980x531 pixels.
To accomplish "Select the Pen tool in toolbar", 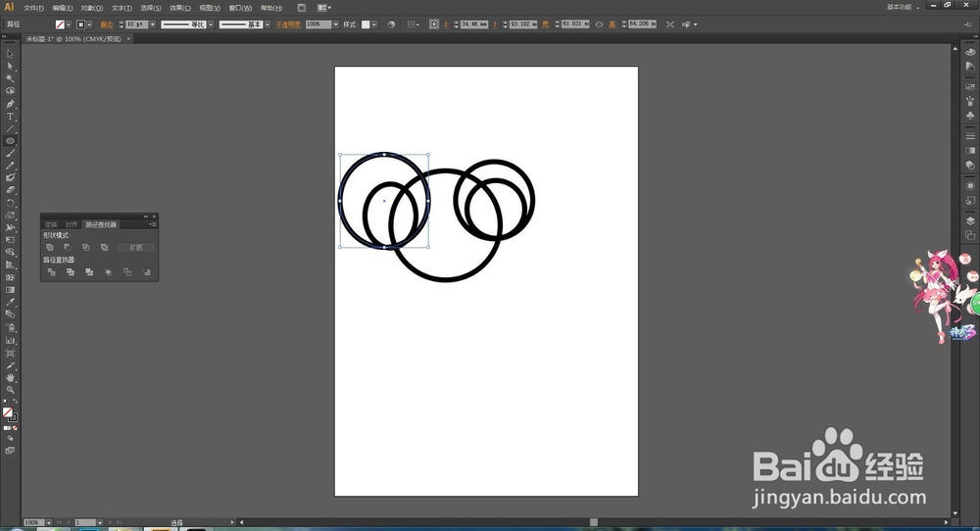I will (10, 104).
